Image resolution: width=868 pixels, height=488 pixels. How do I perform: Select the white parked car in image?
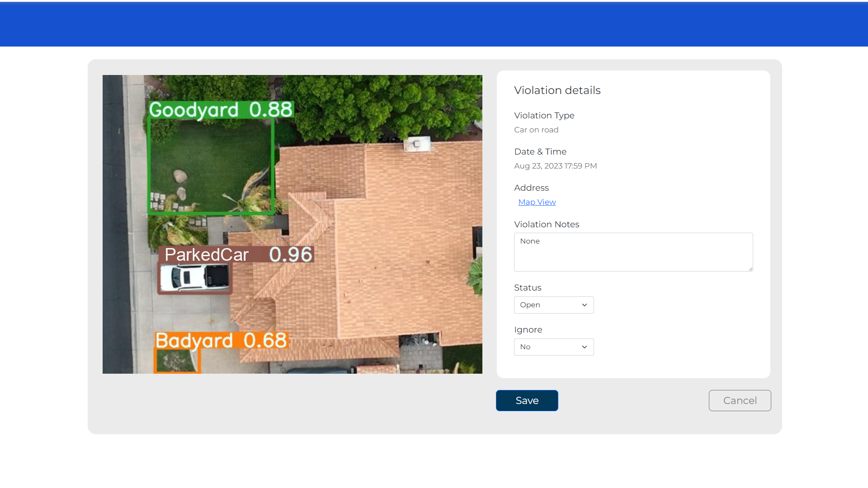click(x=194, y=277)
